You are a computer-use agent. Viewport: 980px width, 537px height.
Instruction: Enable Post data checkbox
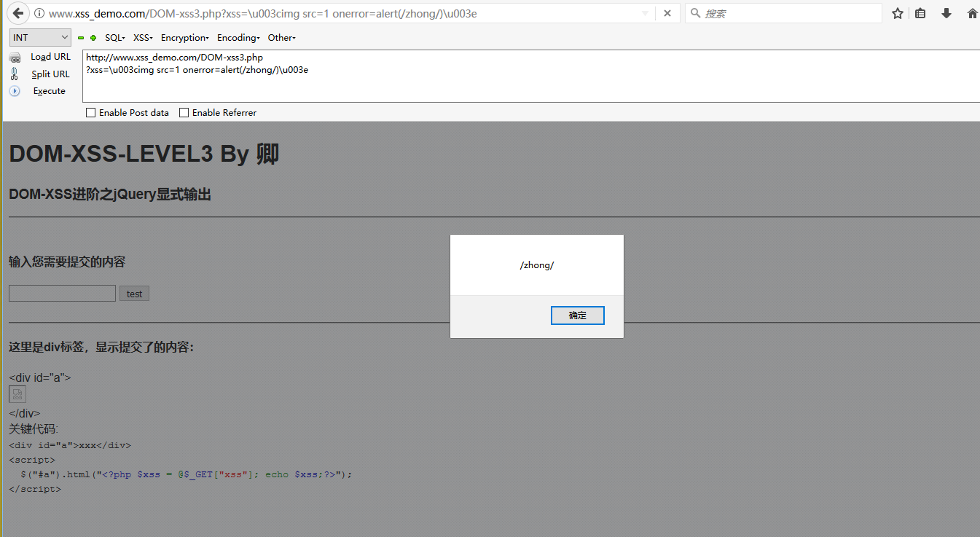[x=90, y=113]
